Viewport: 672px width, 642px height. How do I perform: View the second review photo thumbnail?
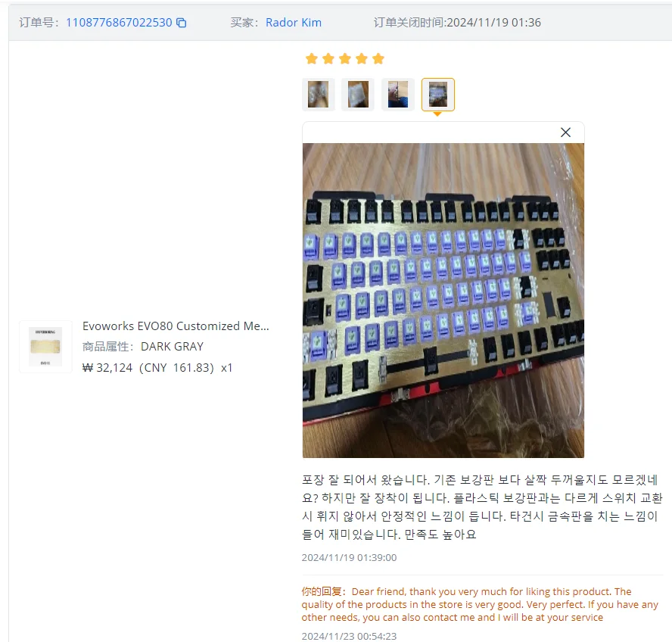[358, 95]
